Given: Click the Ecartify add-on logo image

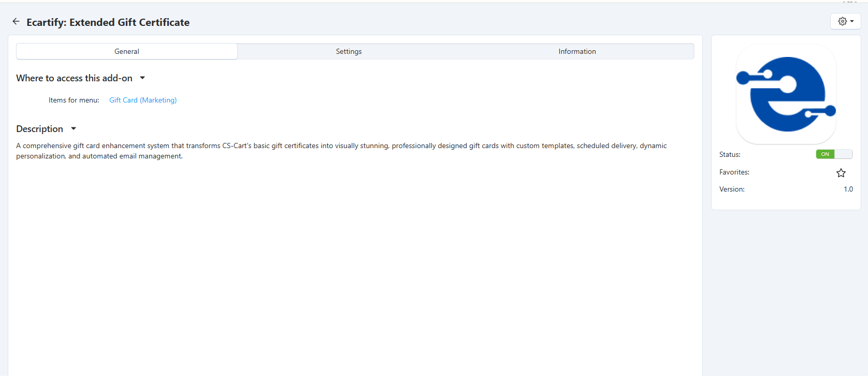Looking at the screenshot, I should [786, 94].
